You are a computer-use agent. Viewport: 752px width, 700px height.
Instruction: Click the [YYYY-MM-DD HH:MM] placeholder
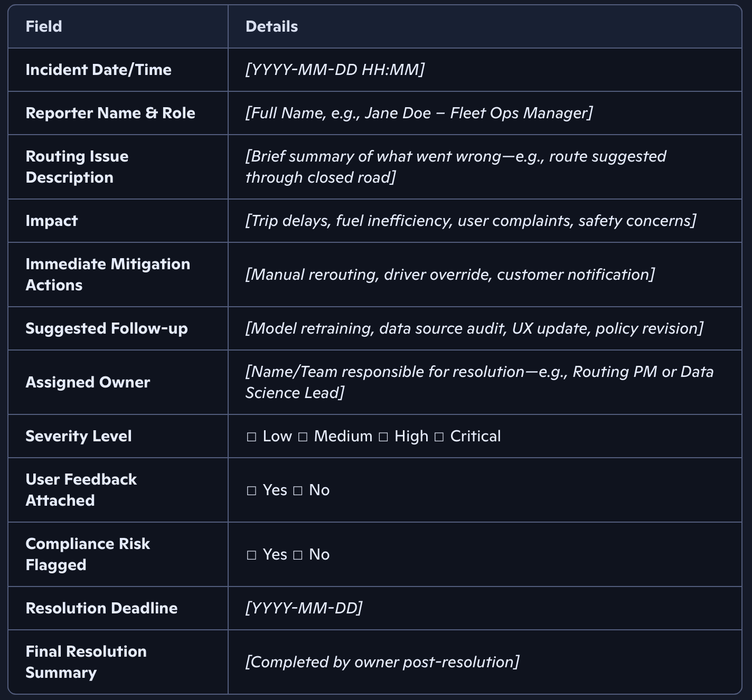335,70
